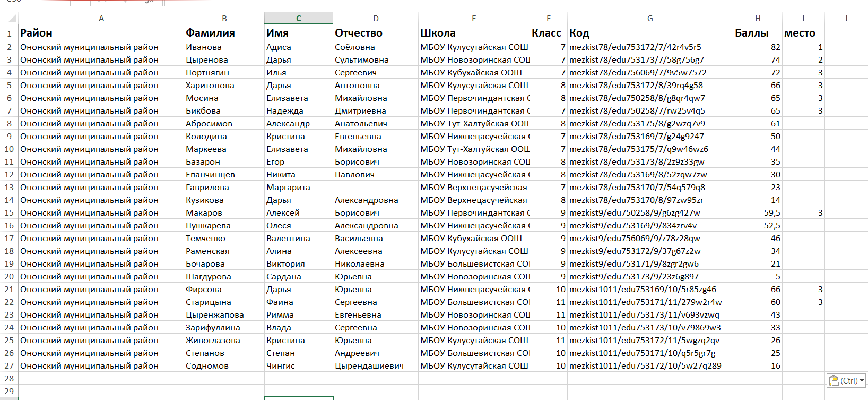The width and height of the screenshot is (868, 400).
Task: Click the 'Класс' header cell
Action: [549, 33]
